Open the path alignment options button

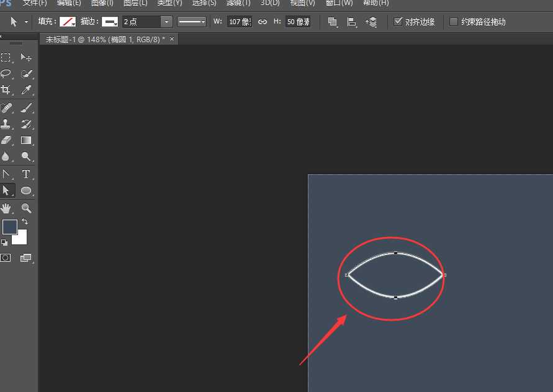(352, 22)
